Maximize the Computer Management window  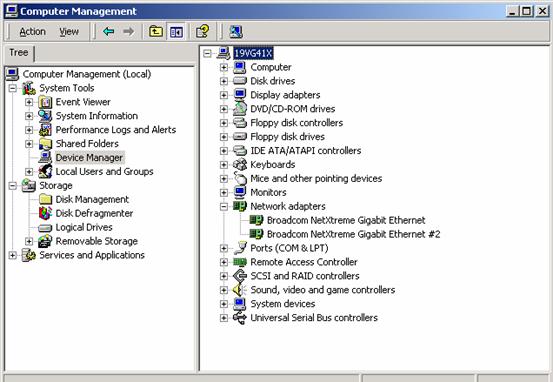click(526, 11)
